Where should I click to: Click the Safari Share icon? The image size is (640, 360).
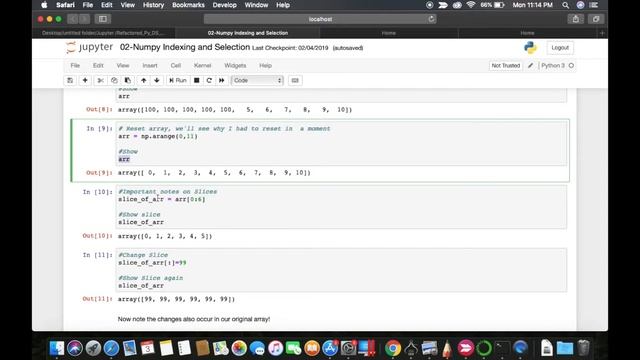tap(576, 19)
